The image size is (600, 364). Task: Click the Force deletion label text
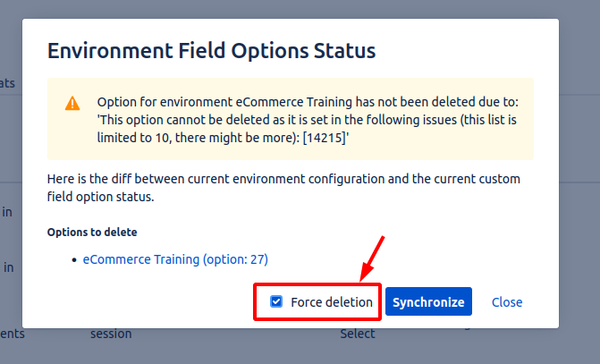click(x=331, y=302)
